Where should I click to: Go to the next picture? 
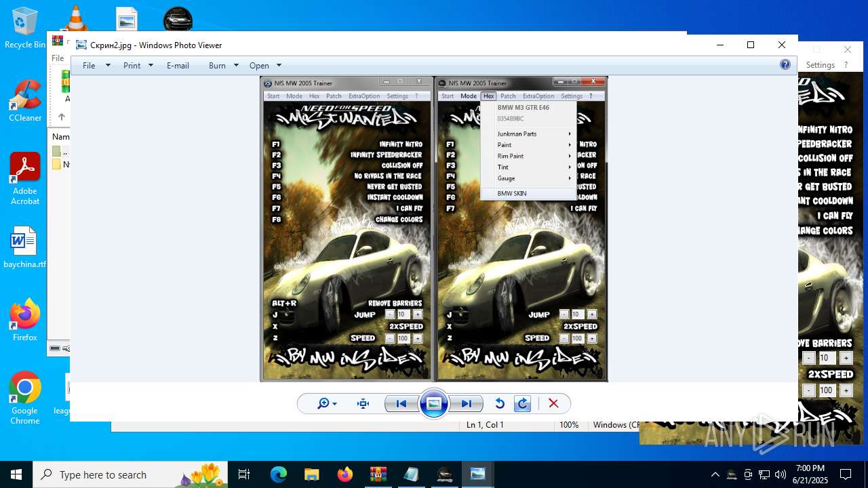point(467,403)
